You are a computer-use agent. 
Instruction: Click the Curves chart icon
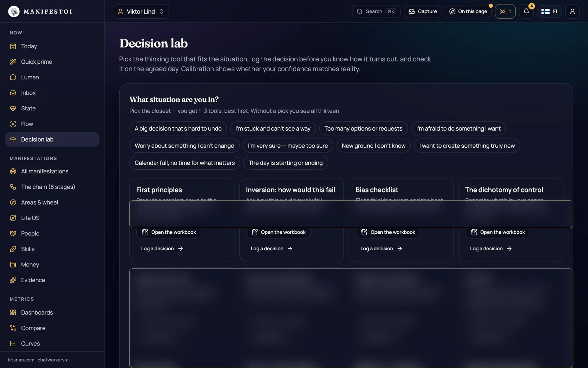coord(13,344)
